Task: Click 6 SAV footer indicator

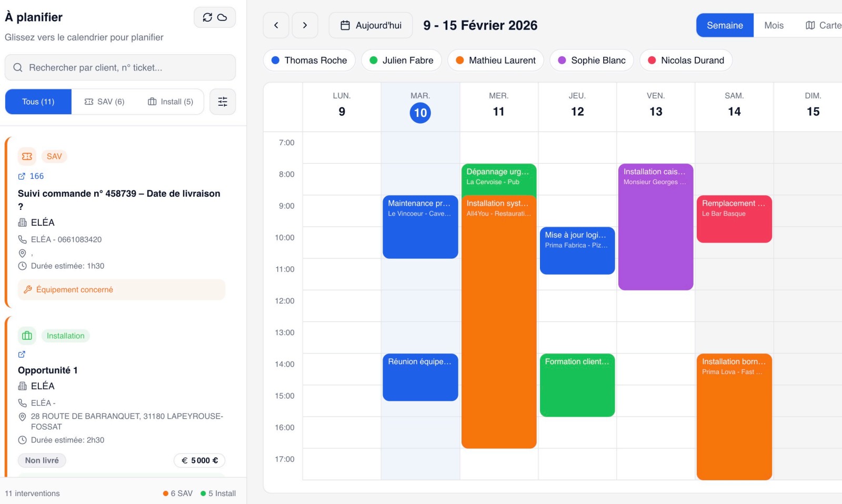Action: [x=178, y=493]
